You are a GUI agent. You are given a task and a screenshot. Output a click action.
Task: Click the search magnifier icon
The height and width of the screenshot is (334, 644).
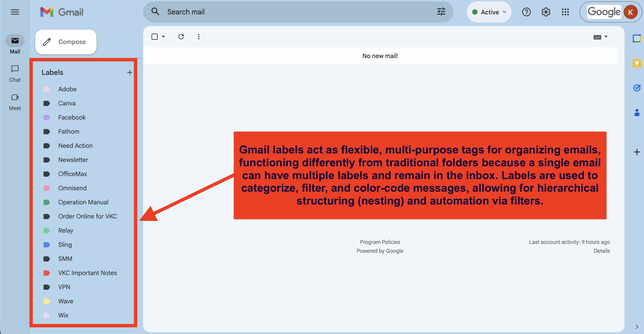pyautogui.click(x=155, y=12)
